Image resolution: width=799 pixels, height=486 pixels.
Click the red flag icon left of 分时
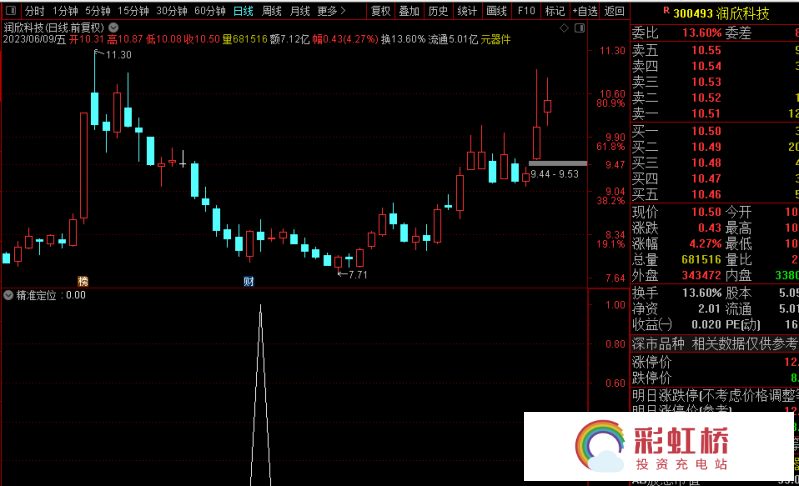[x=10, y=11]
